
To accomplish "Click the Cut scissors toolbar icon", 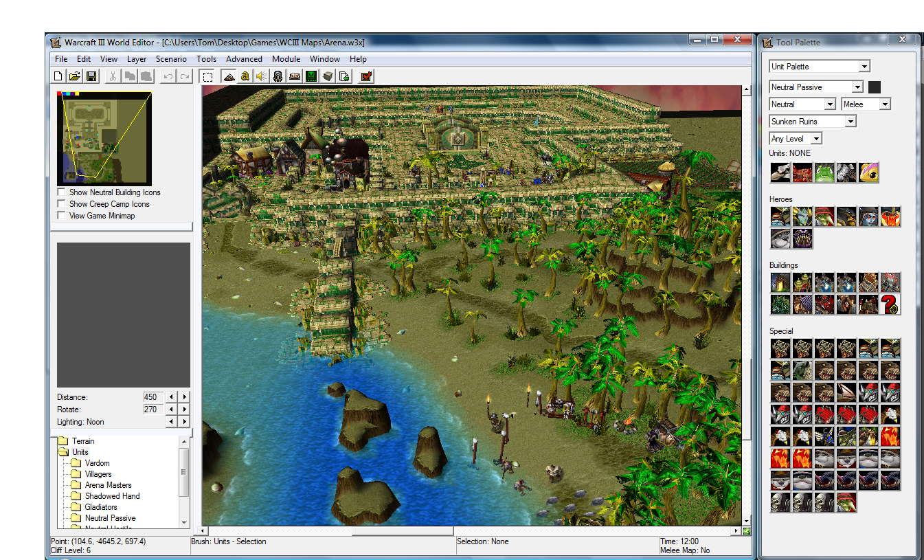I will tap(112, 76).
